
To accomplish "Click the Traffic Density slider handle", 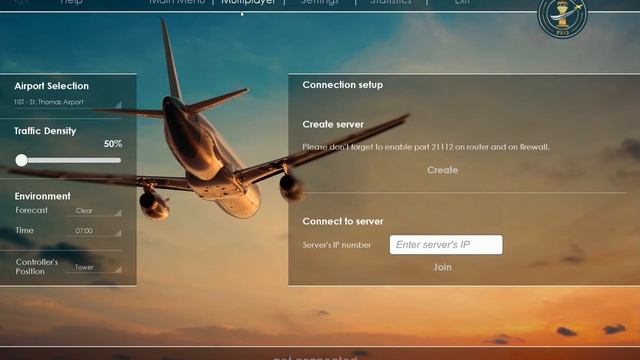I will click(21, 160).
